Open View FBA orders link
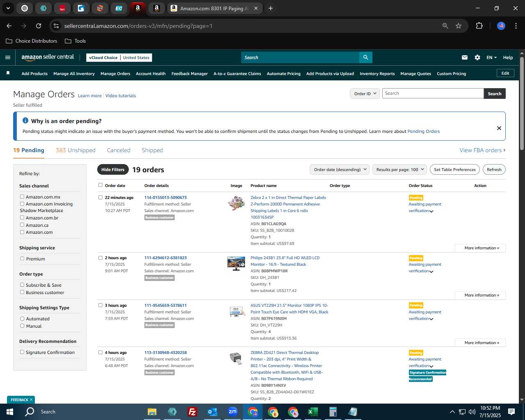This screenshot has width=525, height=420. [482, 150]
